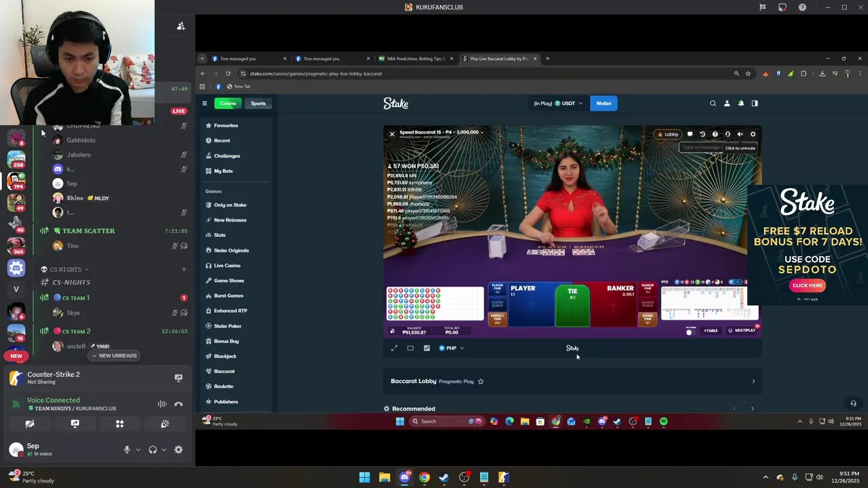Image resolution: width=868 pixels, height=488 pixels.
Task: Show next Recommended games
Action: click(x=752, y=409)
